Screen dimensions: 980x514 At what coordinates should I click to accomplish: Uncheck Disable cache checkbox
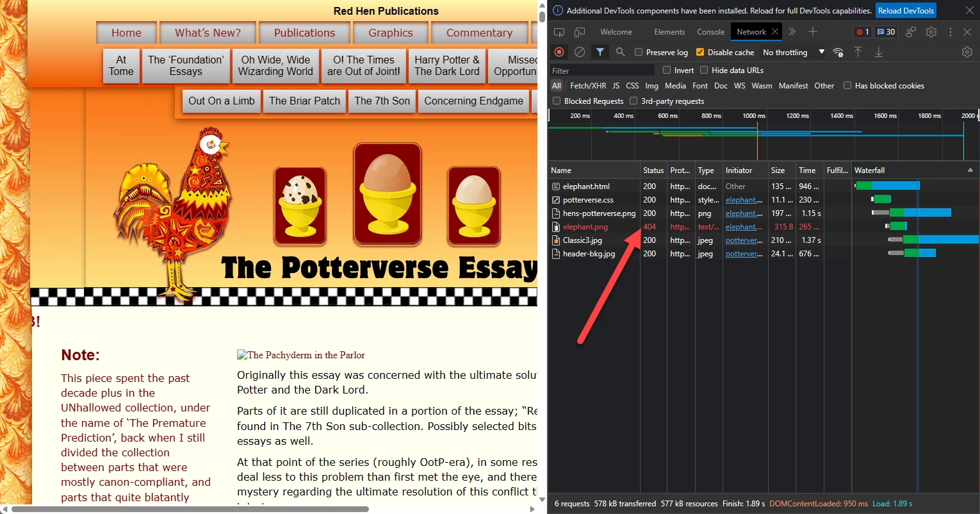(x=700, y=52)
